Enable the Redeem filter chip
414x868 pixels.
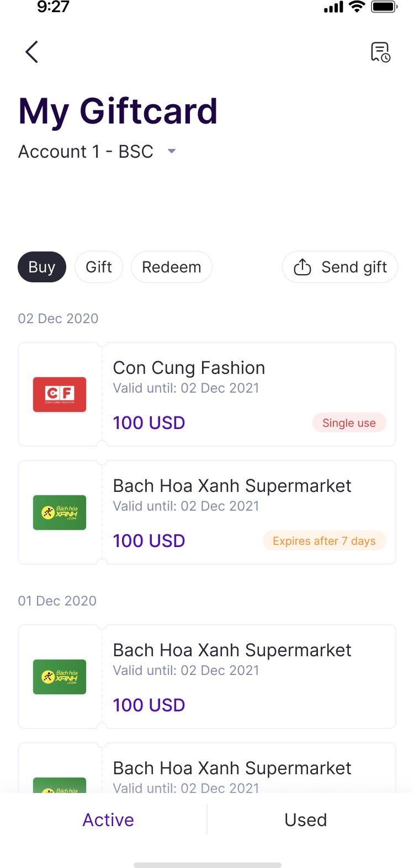(172, 267)
